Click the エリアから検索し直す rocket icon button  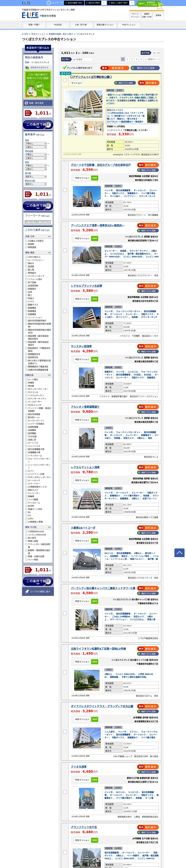[38, 591]
